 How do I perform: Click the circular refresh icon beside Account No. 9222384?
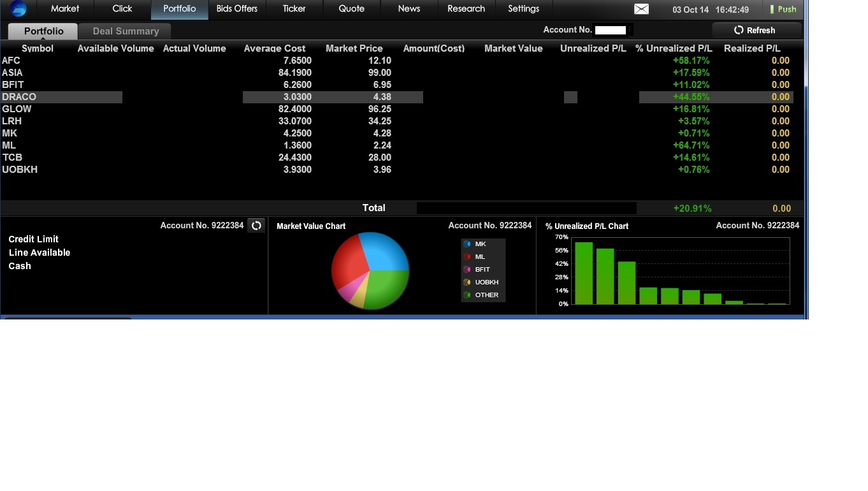(256, 225)
